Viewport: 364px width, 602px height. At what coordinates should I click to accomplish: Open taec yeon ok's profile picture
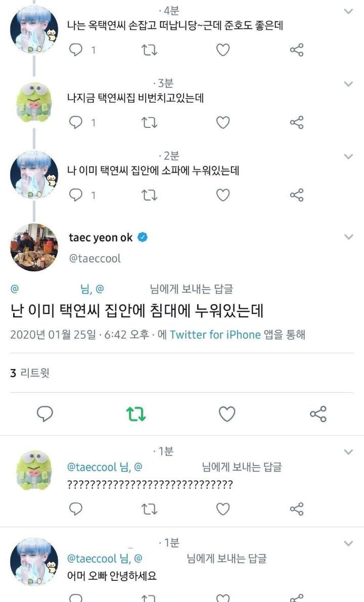pyautogui.click(x=34, y=247)
